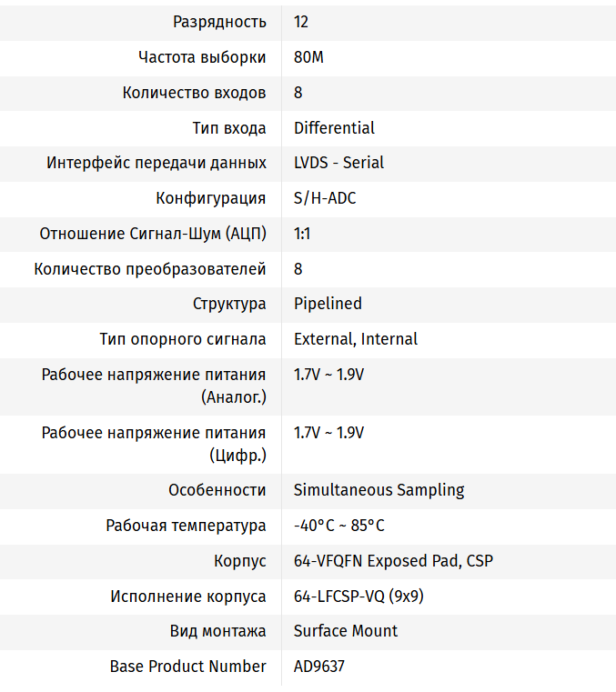Viewport: 616px width, 692px height.
Task: Click the "64-LFCSP-VQ (9x9)" package value
Action: click(358, 597)
